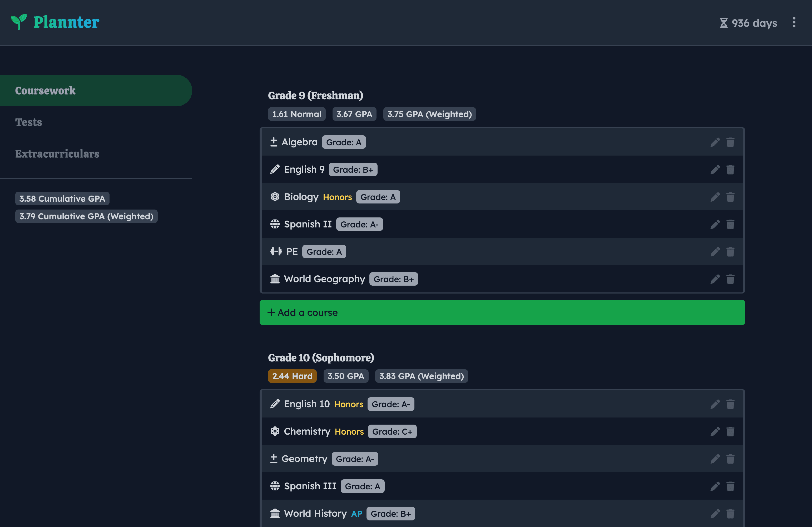Switch to the Tests tab

pyautogui.click(x=29, y=122)
